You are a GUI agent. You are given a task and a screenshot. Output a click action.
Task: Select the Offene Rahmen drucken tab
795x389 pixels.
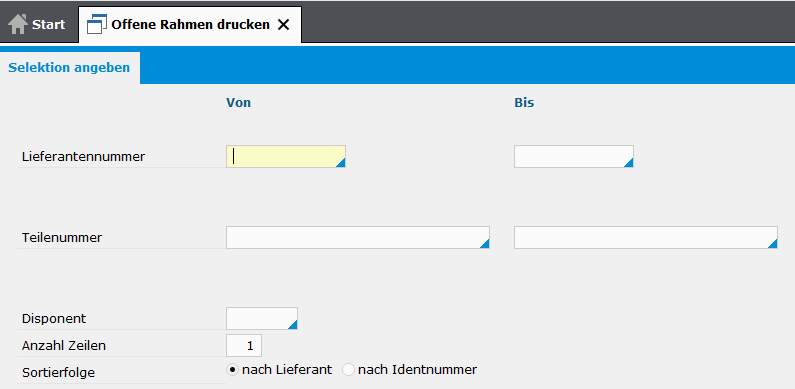click(190, 25)
